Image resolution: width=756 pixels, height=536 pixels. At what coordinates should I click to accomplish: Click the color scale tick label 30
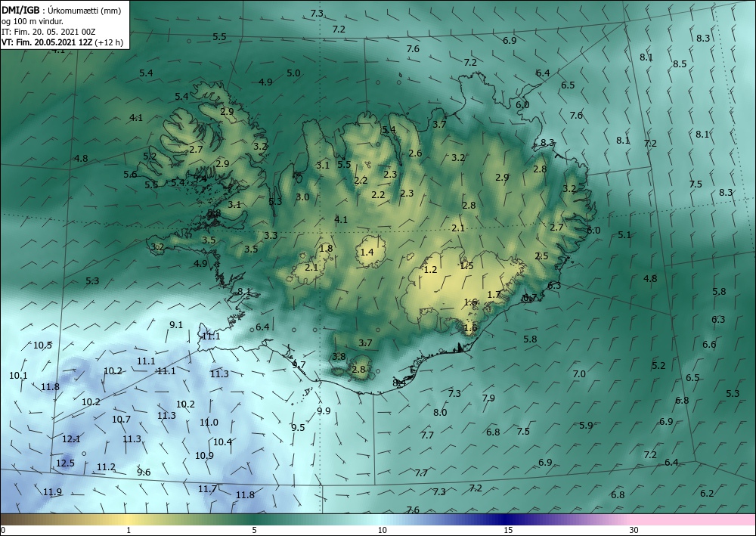click(634, 530)
